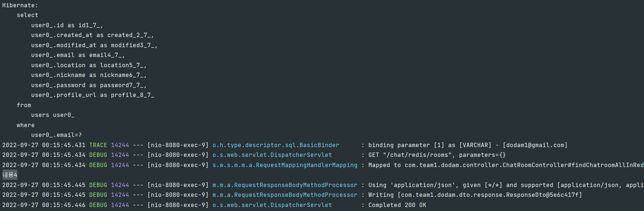Click the 'user0_.email=?' condition line
This screenshot has height=211, width=644.
pos(57,135)
